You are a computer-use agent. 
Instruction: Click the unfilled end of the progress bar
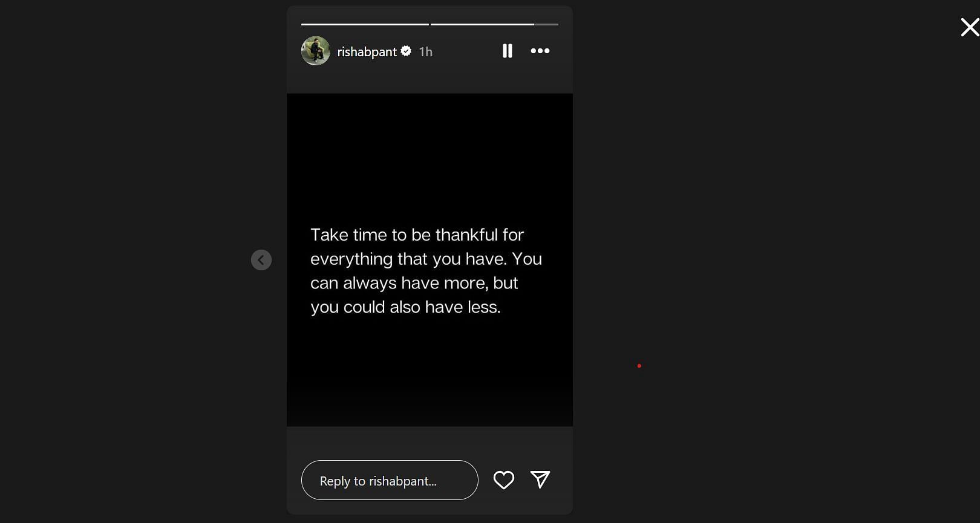(x=546, y=24)
